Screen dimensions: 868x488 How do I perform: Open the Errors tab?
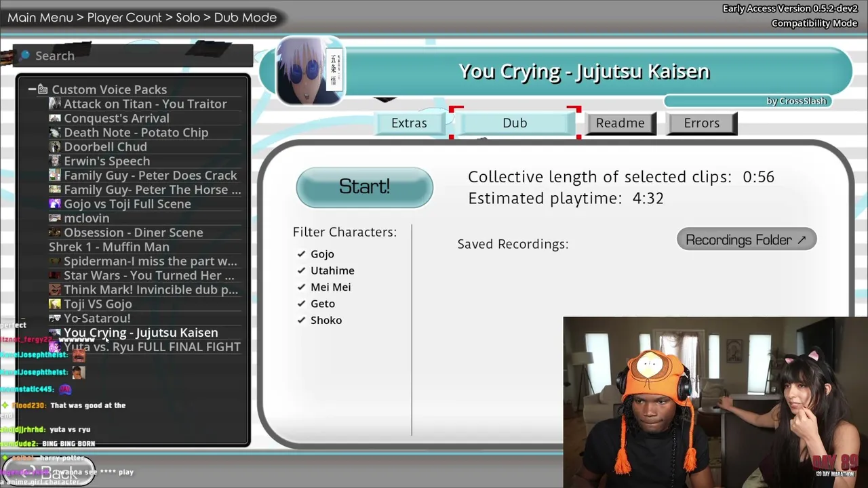[702, 123]
